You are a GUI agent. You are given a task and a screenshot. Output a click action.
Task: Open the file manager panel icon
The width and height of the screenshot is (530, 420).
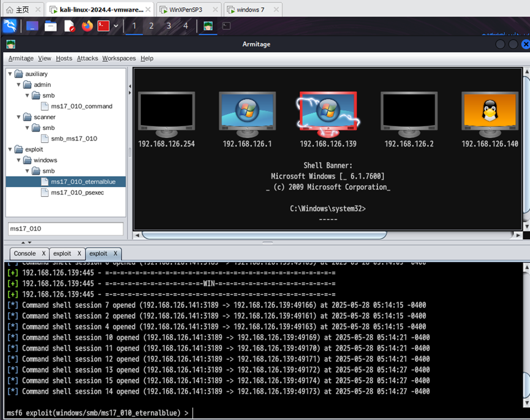[50, 26]
